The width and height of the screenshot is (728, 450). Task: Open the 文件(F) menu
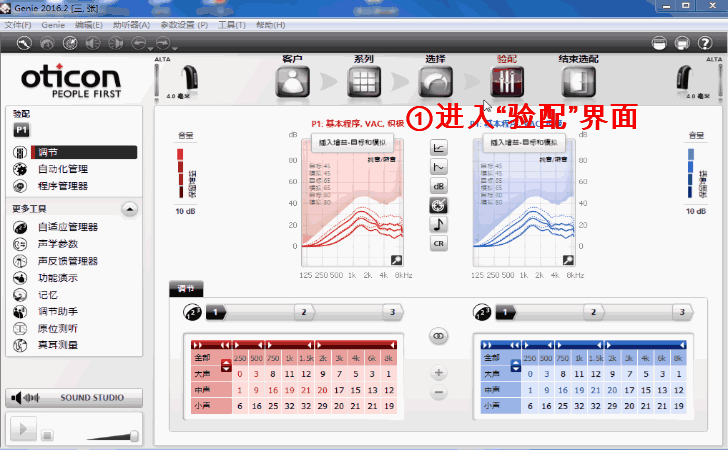pyautogui.click(x=18, y=25)
